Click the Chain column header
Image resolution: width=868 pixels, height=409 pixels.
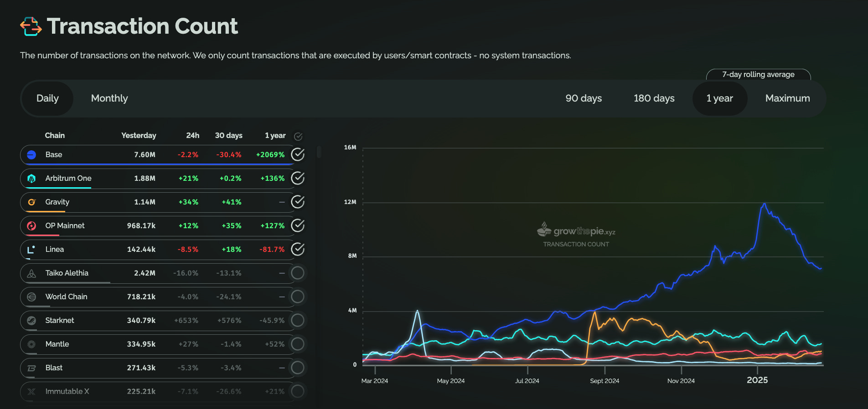pos(55,136)
